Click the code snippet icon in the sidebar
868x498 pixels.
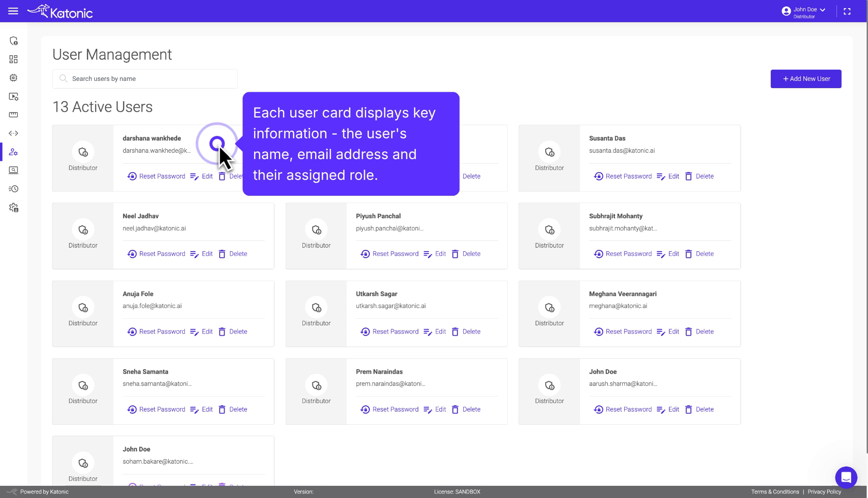(x=14, y=133)
